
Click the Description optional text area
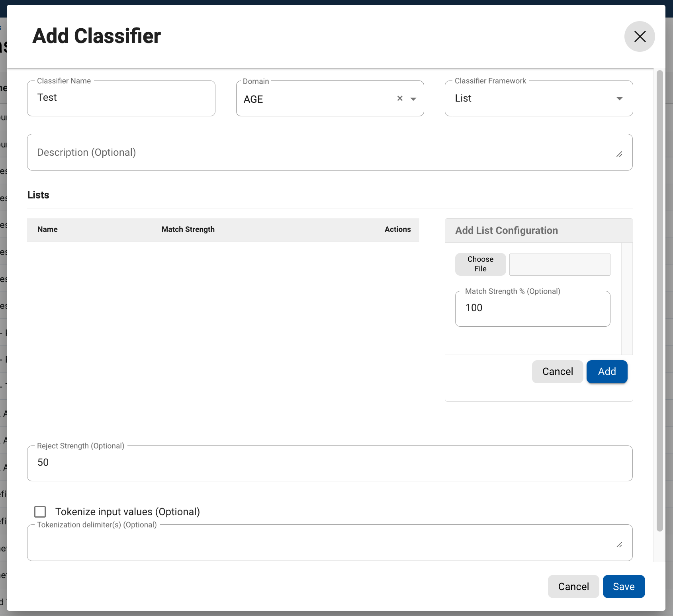279,152
